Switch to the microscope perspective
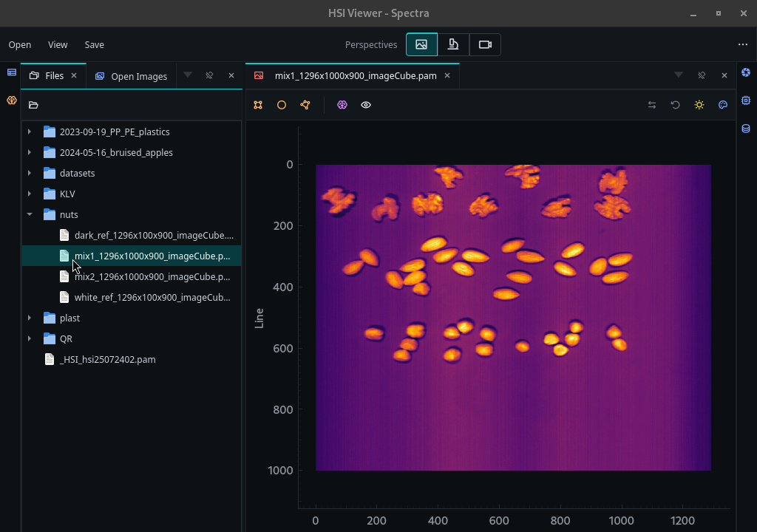The width and height of the screenshot is (757, 532). click(x=453, y=44)
